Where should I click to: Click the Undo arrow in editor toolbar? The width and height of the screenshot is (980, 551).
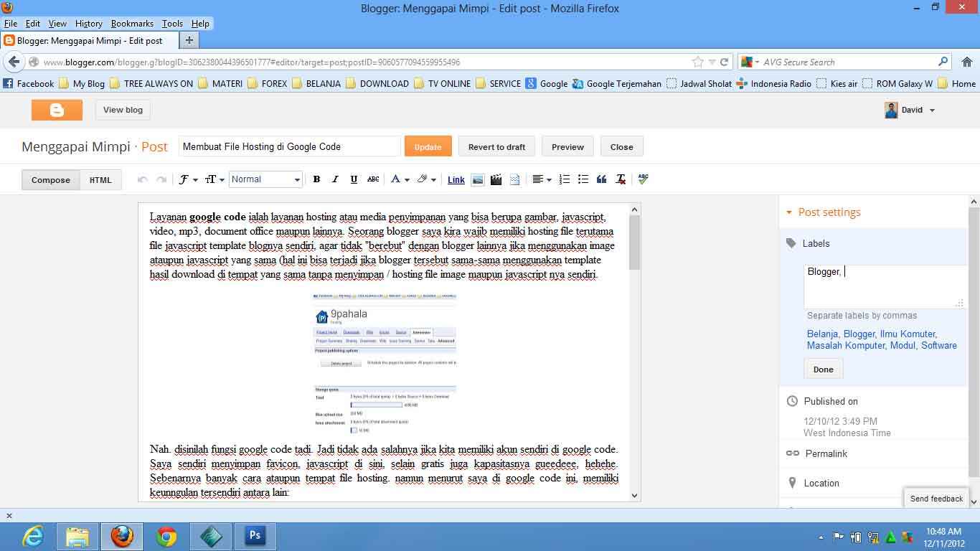tap(143, 179)
